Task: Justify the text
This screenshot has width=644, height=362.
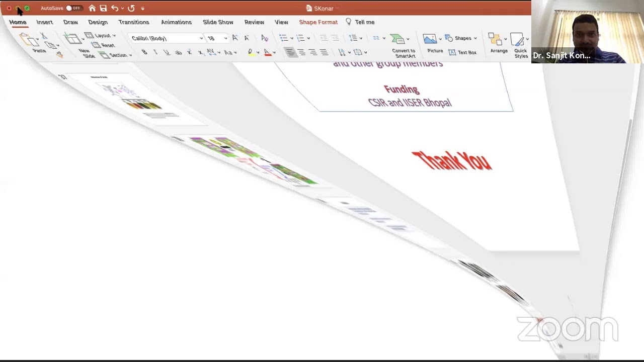Action: click(324, 52)
